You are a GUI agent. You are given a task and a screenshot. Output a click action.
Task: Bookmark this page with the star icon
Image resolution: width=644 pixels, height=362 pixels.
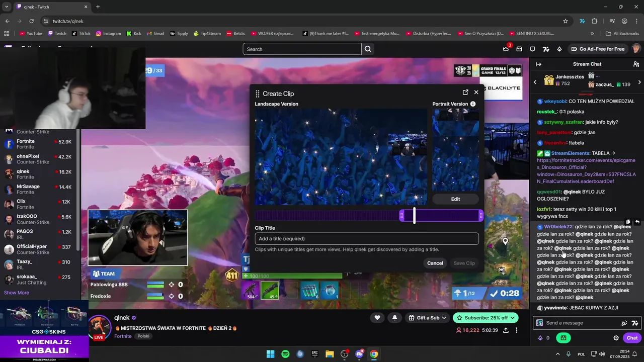tap(566, 21)
